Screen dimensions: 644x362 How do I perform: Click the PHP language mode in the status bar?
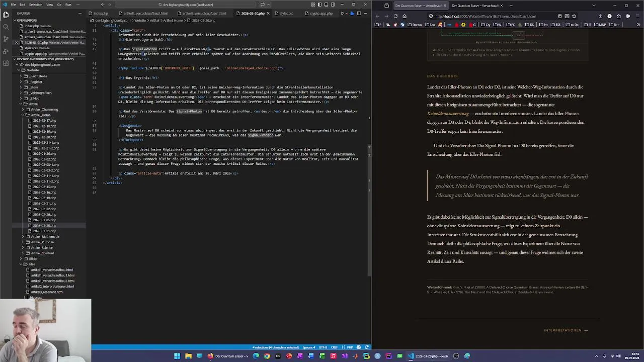pyautogui.click(x=350, y=347)
